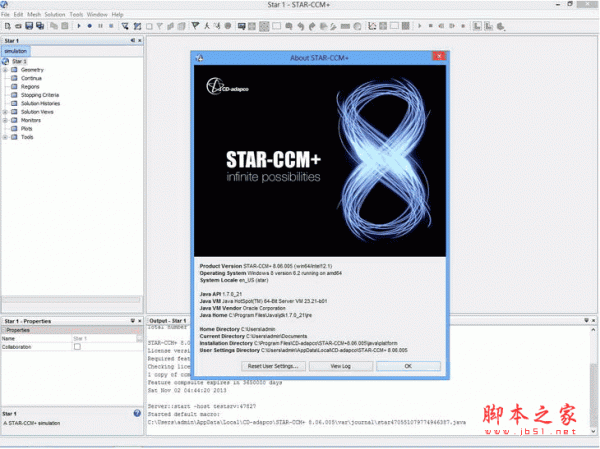Viewport: 600px width, 449px height.
Task: Click the blue help question mark icon
Action: click(x=137, y=413)
